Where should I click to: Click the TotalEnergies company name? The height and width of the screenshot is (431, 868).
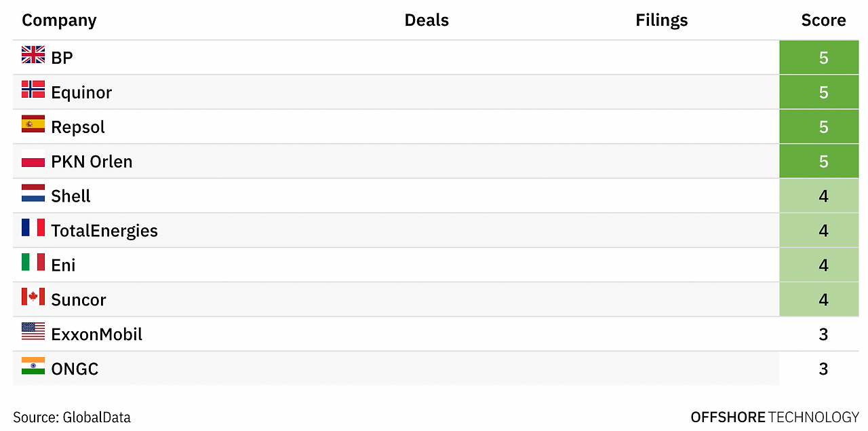click(104, 231)
